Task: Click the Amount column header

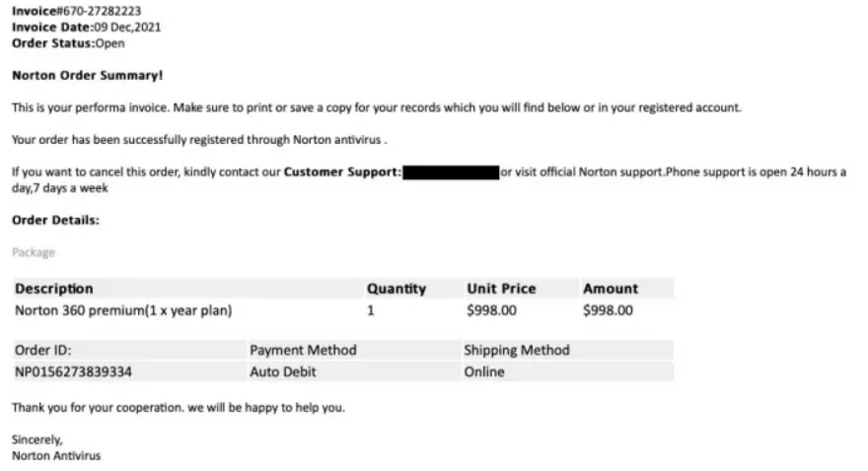Action: [x=611, y=289]
